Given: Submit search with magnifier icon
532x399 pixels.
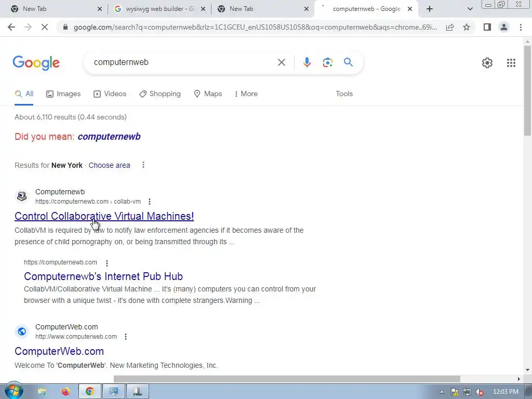Looking at the screenshot, I should point(348,62).
